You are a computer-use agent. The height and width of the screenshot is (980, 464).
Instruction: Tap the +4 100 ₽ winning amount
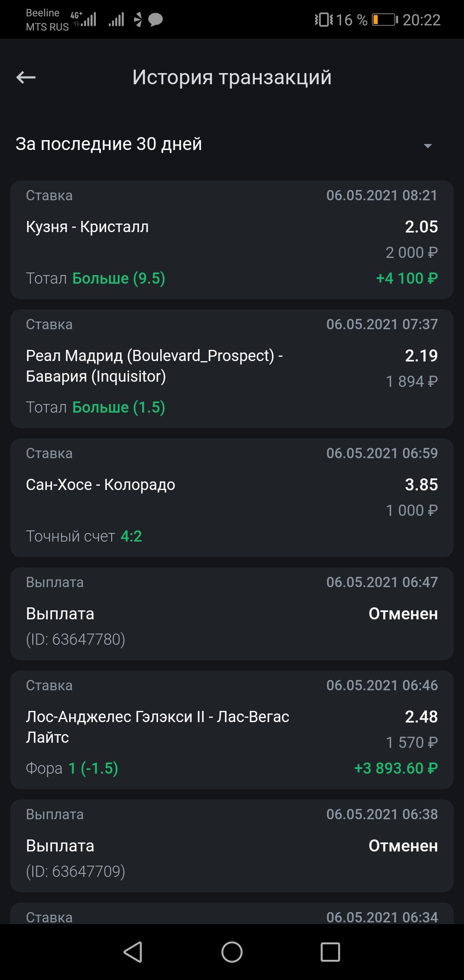(406, 278)
